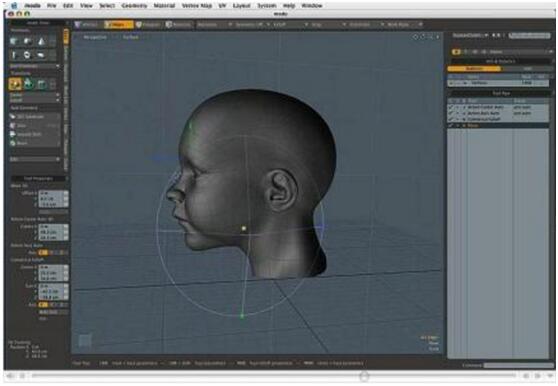Screen dimensions: 558x386
Task: Select the cylinder primitive tool icon
Action: click(x=14, y=55)
